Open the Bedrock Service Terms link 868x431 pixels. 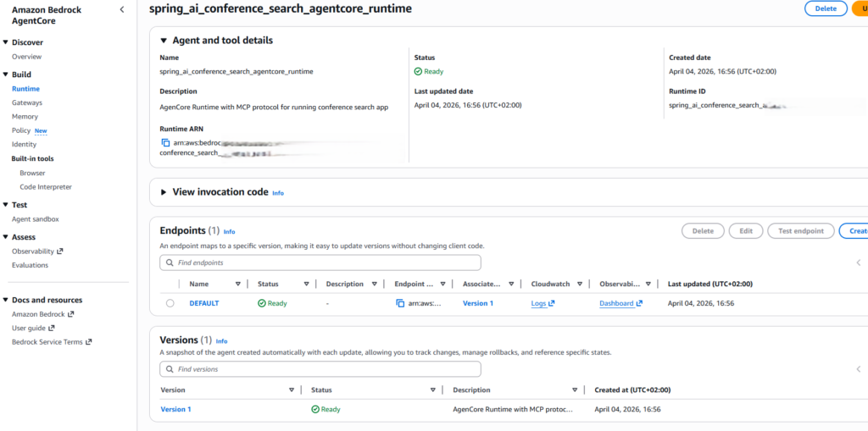(x=52, y=342)
